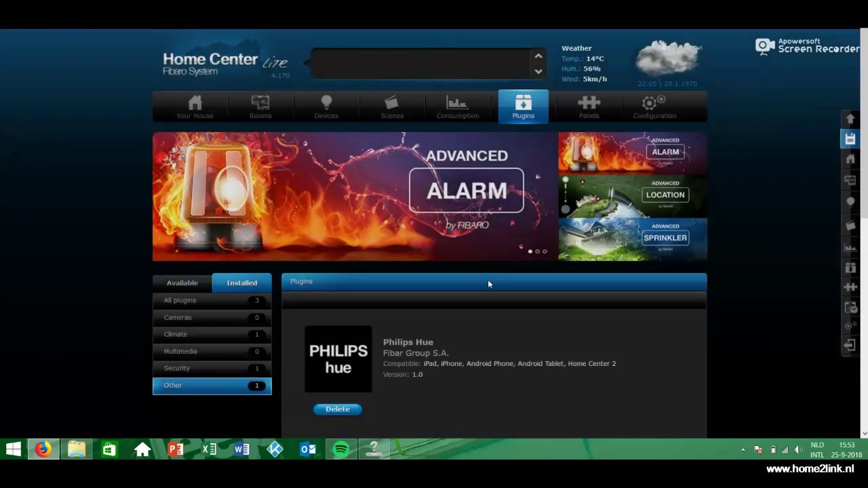The width and height of the screenshot is (868, 488).
Task: Filter by Security category
Action: pyautogui.click(x=212, y=368)
